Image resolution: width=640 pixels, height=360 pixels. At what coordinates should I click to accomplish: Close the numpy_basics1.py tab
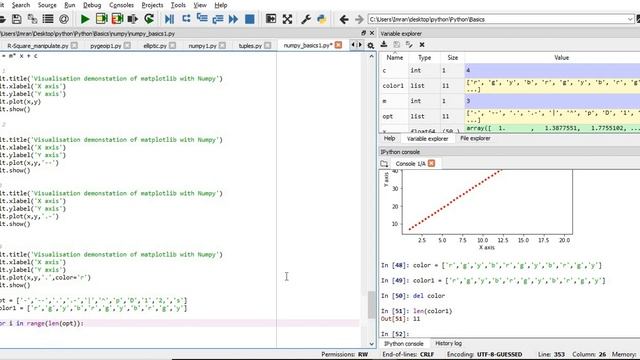pos(338,45)
